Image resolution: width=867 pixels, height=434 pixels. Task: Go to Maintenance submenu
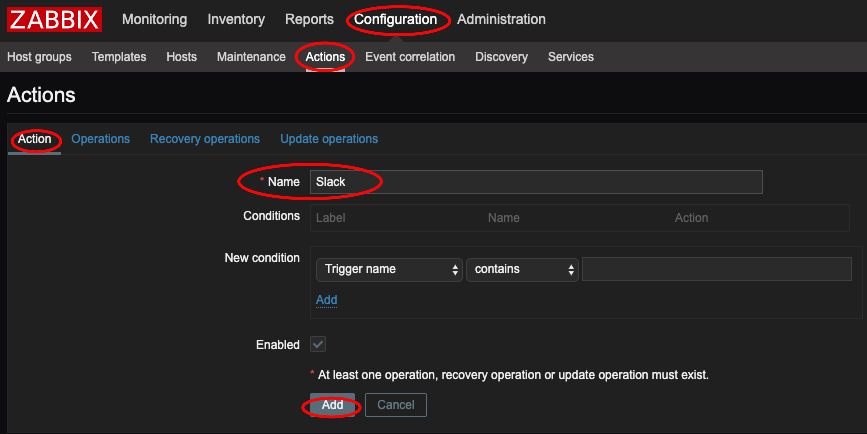(x=251, y=57)
